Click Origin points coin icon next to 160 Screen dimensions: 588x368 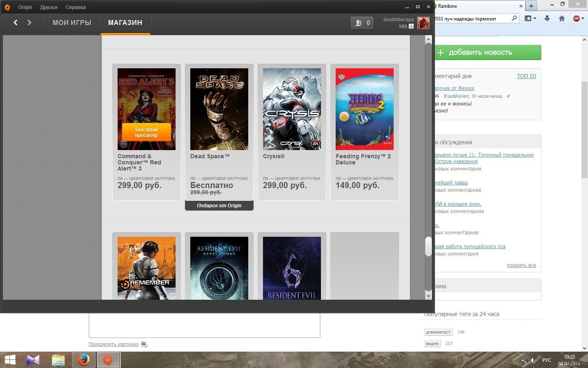click(x=411, y=26)
